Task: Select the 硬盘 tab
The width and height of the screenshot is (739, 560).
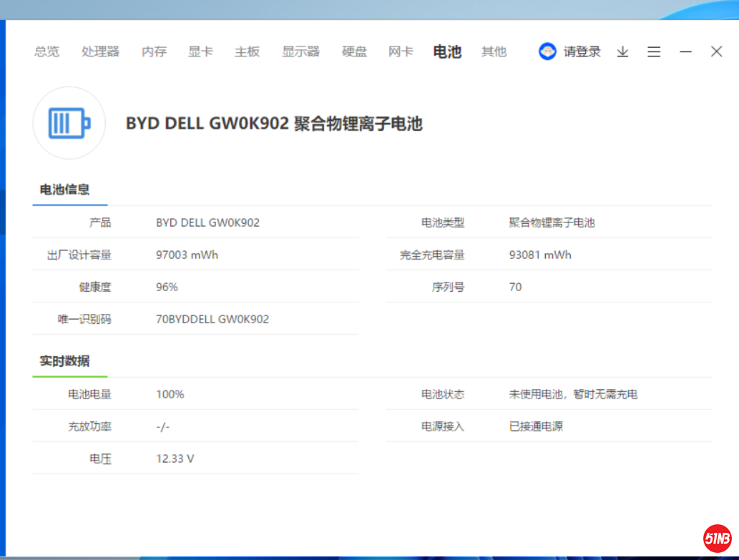Action: click(354, 51)
